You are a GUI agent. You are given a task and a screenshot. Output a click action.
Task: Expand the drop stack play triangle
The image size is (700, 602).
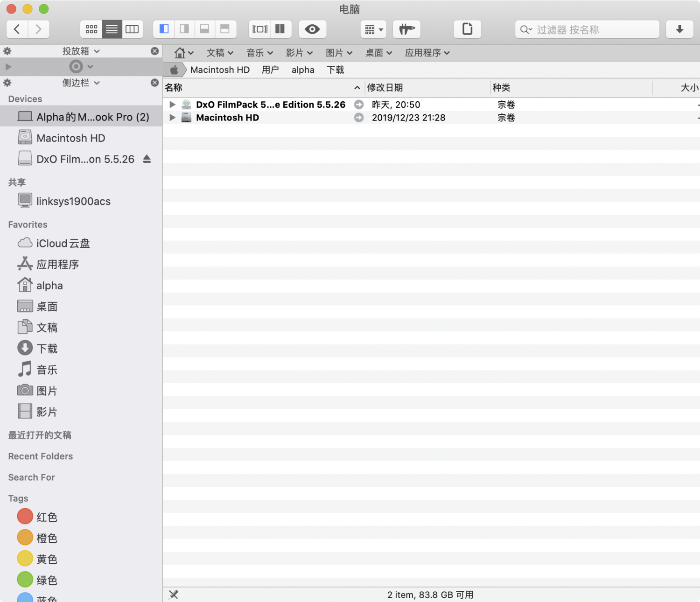(8, 67)
